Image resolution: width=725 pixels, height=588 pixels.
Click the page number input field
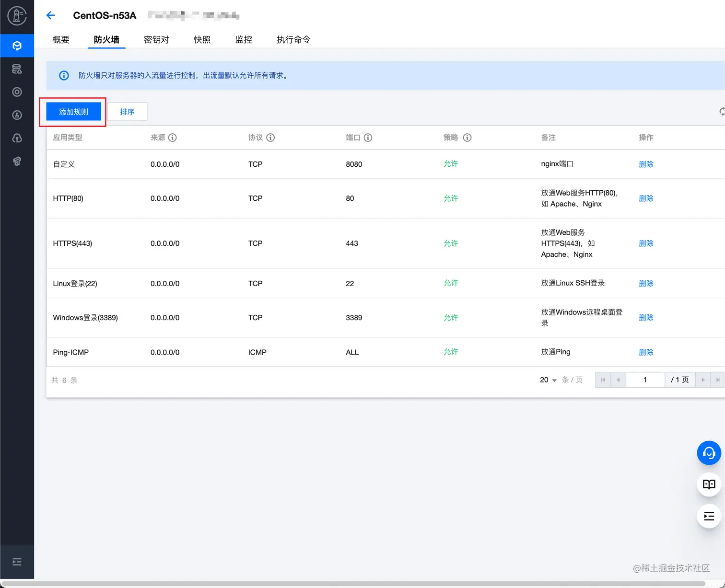point(645,380)
